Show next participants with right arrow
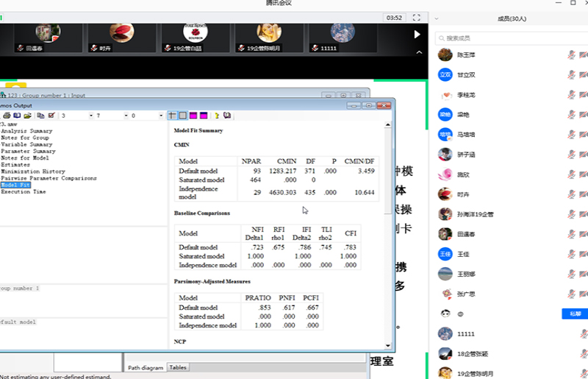This screenshot has height=379, width=588. (417, 34)
